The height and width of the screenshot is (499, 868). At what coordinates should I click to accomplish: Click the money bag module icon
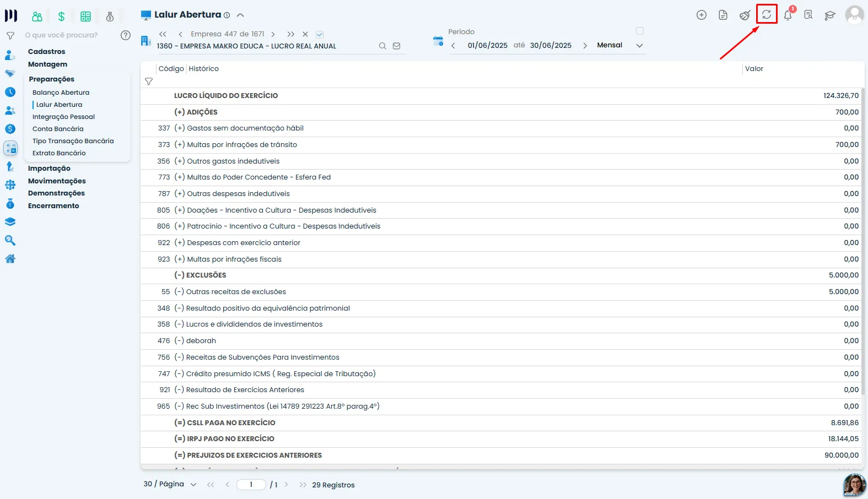[110, 17]
